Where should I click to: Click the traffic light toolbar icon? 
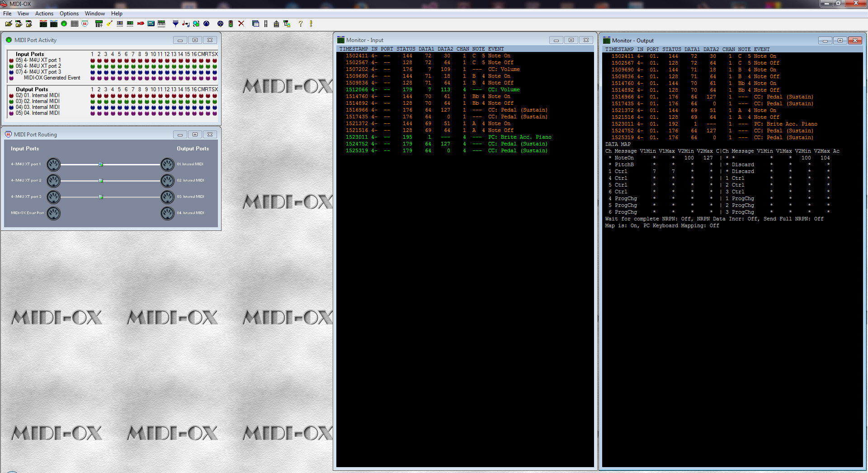[x=231, y=23]
